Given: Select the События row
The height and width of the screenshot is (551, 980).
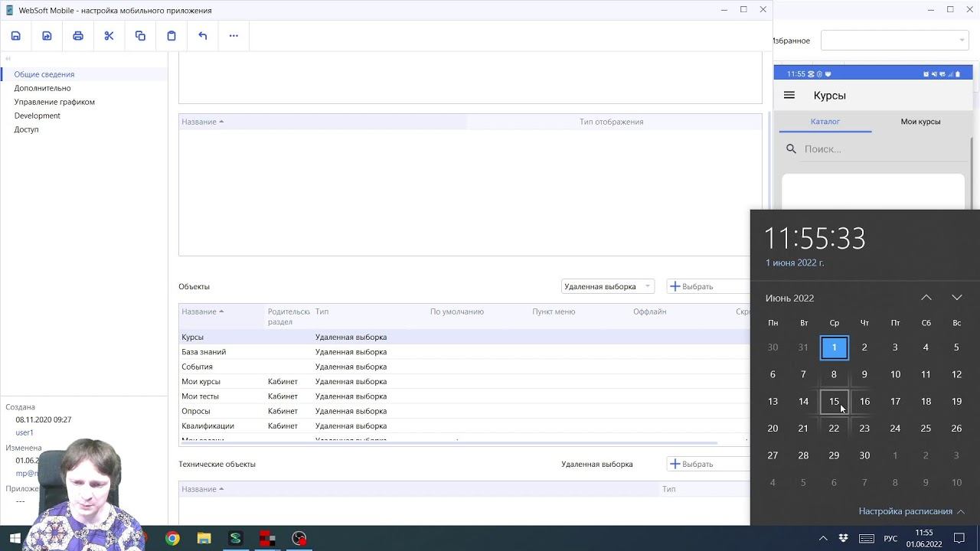Looking at the screenshot, I should click(x=464, y=367).
